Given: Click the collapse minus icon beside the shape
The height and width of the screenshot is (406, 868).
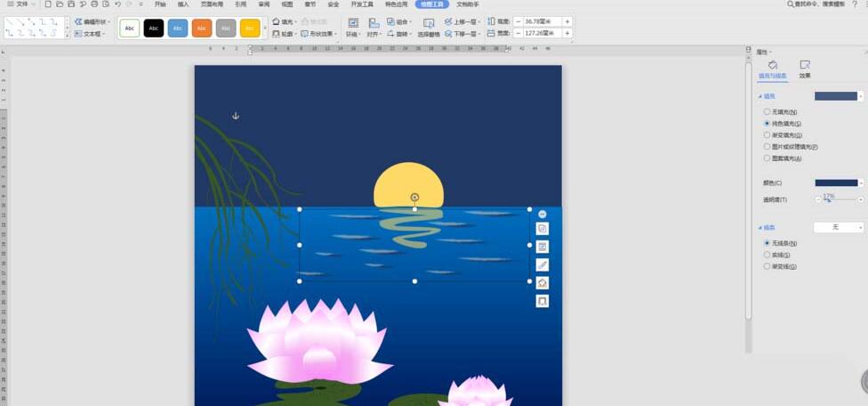Looking at the screenshot, I should (x=542, y=215).
